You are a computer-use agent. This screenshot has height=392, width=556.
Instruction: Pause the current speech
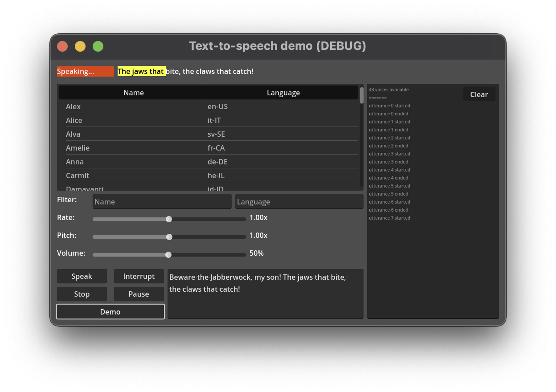139,294
